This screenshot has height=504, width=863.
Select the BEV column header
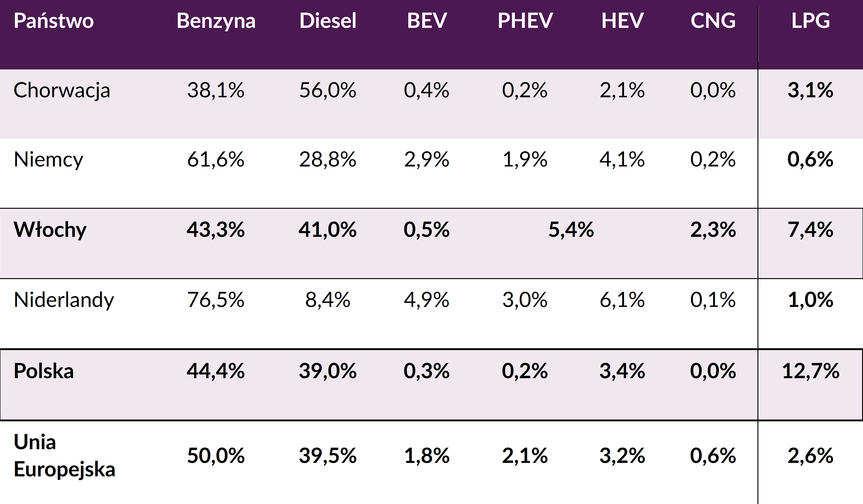coord(427,21)
